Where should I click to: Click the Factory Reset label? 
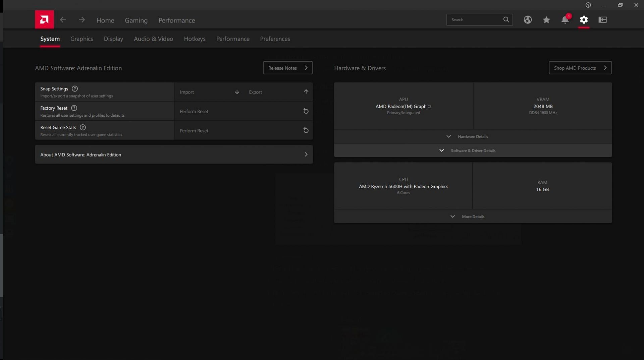click(x=54, y=108)
